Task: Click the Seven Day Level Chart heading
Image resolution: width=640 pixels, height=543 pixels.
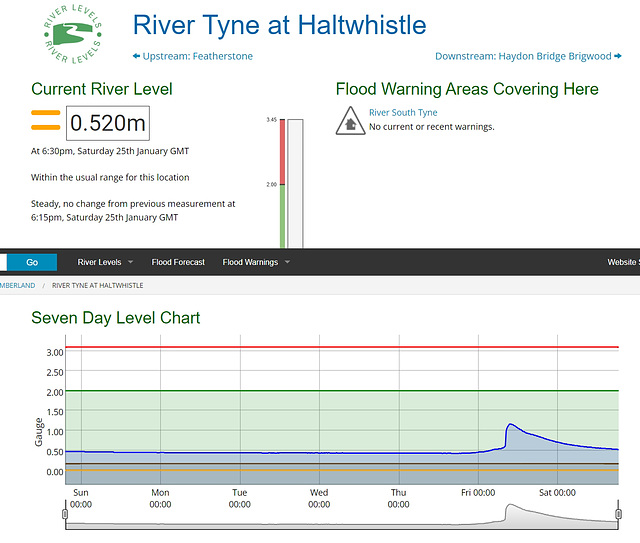Action: tap(116, 318)
